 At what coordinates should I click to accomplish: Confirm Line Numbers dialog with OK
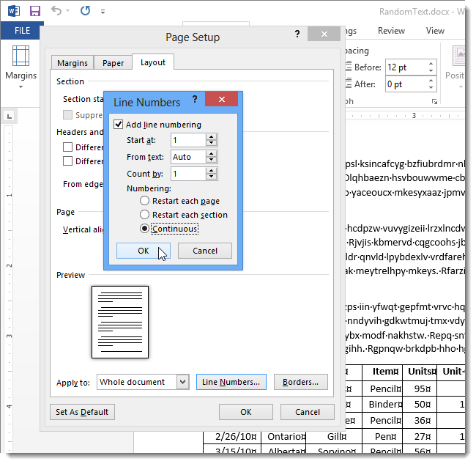click(144, 251)
